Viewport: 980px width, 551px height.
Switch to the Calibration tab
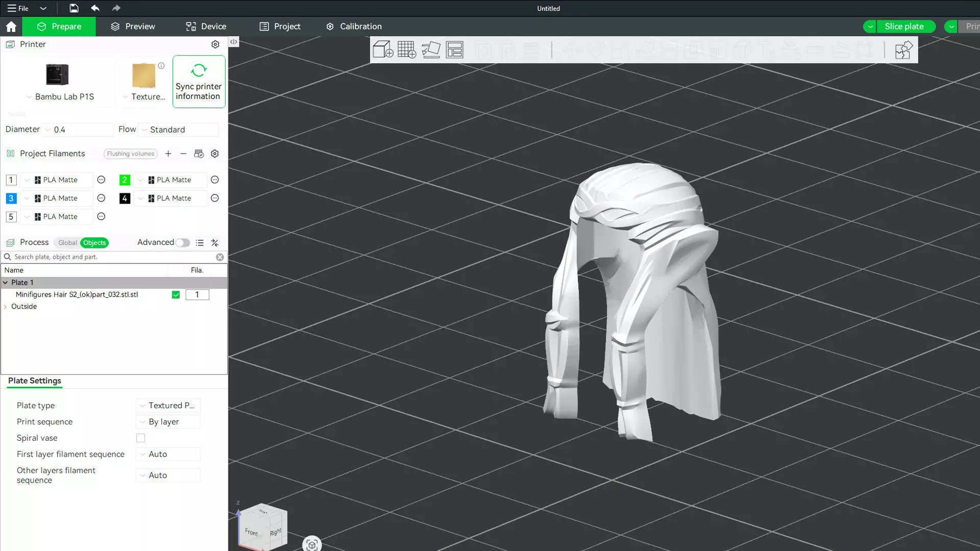tap(354, 27)
